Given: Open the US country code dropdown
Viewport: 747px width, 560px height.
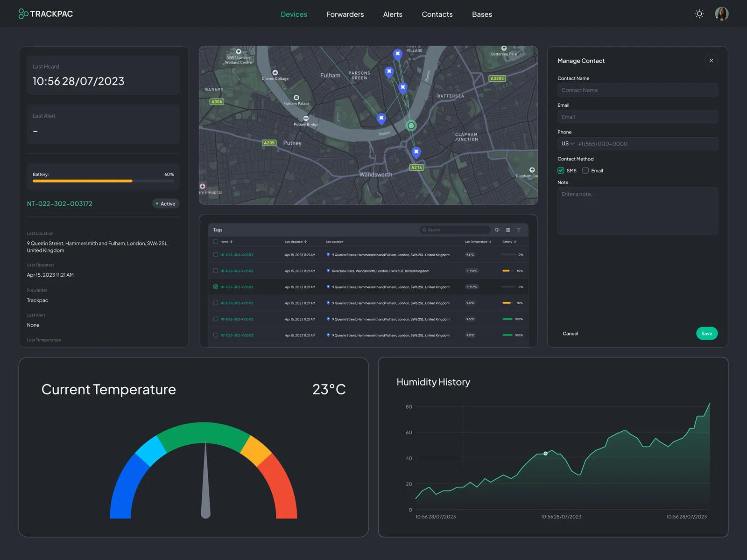Looking at the screenshot, I should pos(568,144).
